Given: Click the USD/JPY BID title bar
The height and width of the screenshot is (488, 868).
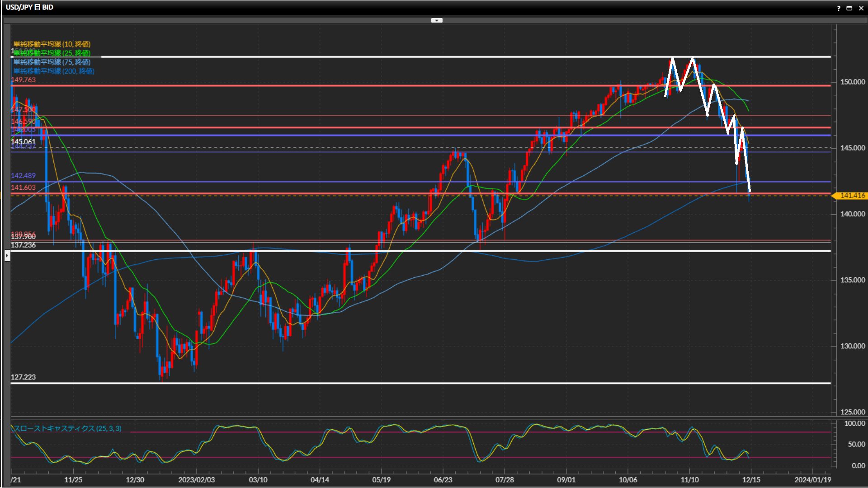Looking at the screenshot, I should click(x=30, y=7).
